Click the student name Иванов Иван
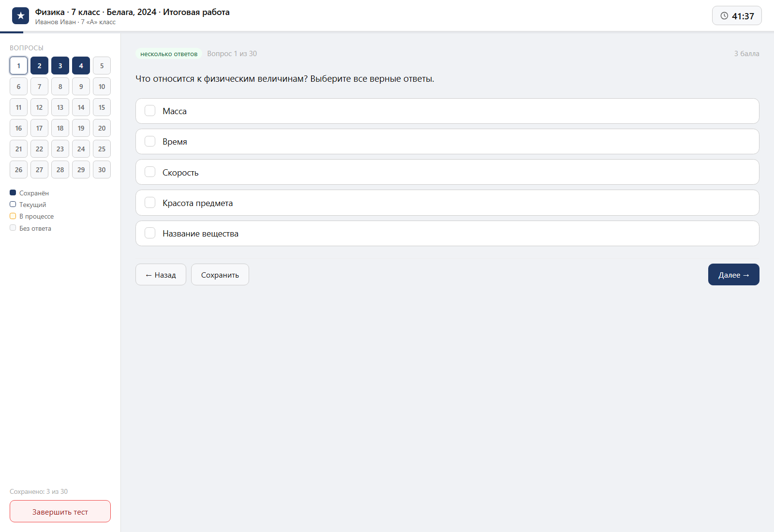This screenshot has height=532, width=774. [55, 22]
